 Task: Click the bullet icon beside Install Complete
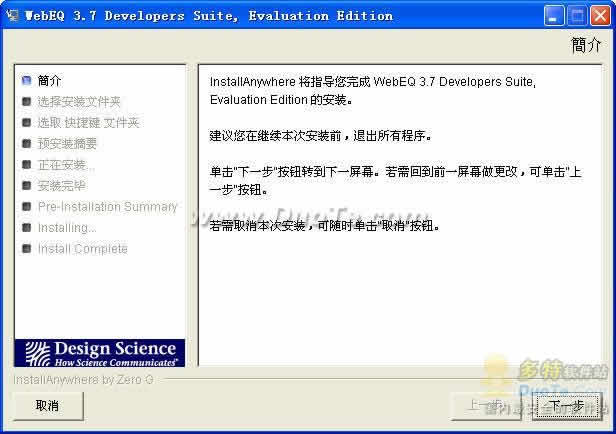pos(26,249)
